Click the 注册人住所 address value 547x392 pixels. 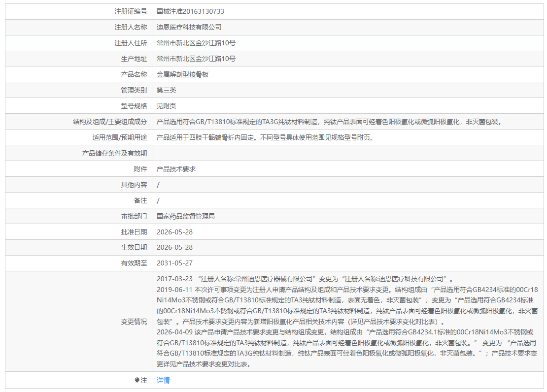(x=196, y=43)
